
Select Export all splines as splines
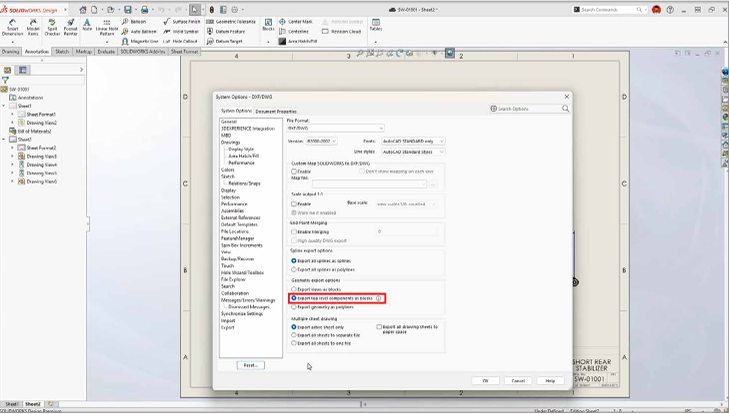click(x=294, y=261)
